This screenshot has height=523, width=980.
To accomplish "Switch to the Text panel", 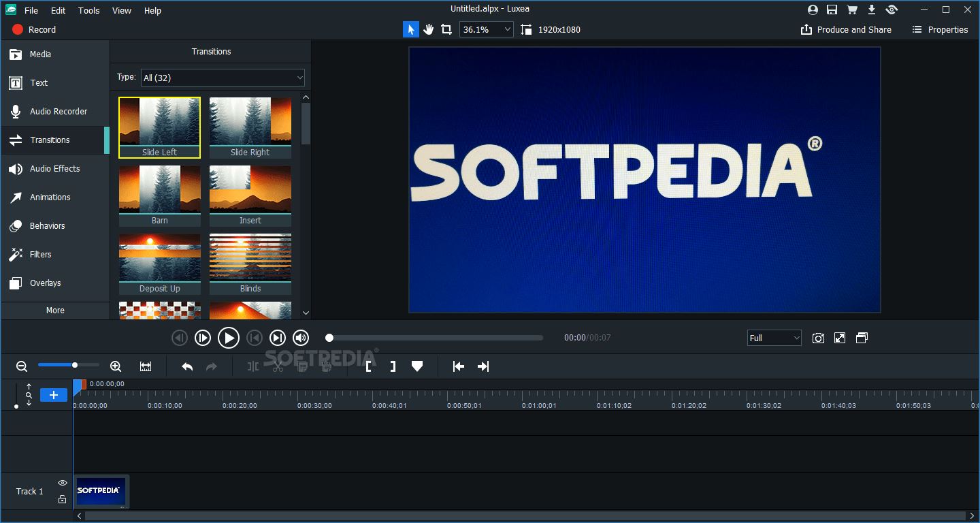I will point(54,83).
